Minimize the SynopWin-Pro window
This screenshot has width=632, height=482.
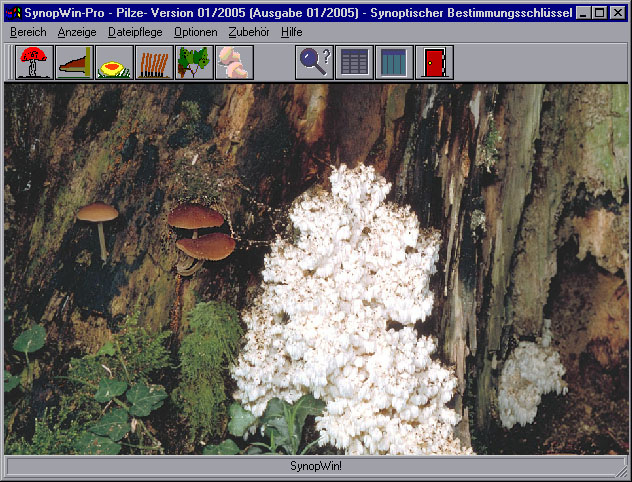[x=582, y=13]
